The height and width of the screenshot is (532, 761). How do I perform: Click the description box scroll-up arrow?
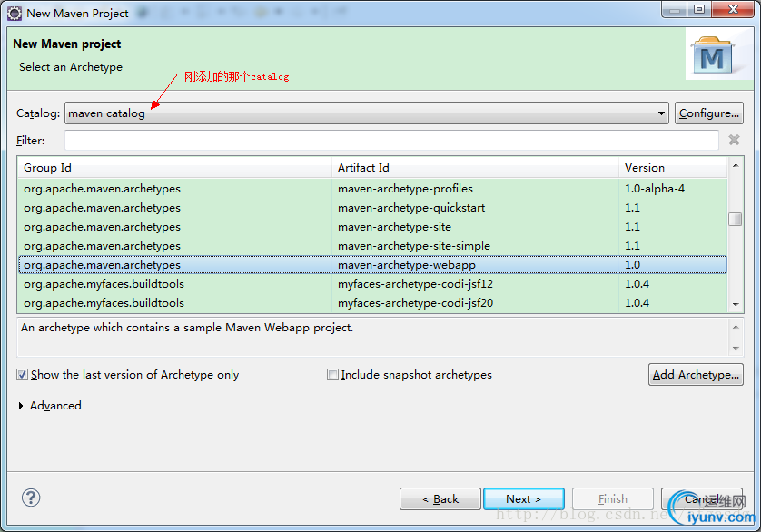(736, 327)
